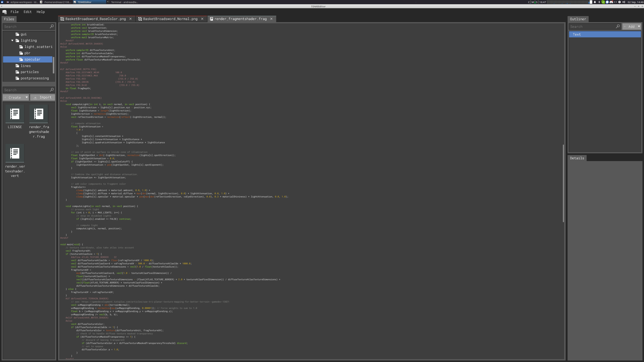Screen dimensions: 644x362
Task: Close the BasketBroadsword_BaseColor.png tab
Action: pyautogui.click(x=130, y=19)
